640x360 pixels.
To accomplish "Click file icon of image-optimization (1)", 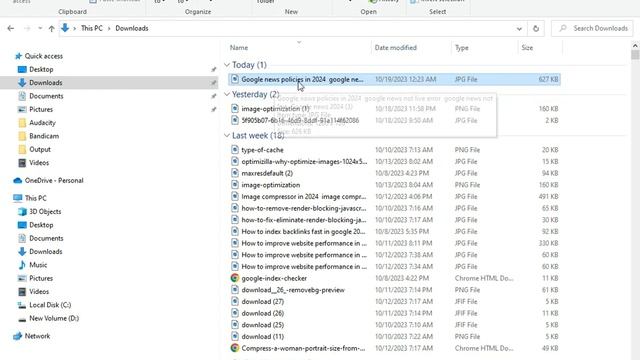I will tap(235, 109).
